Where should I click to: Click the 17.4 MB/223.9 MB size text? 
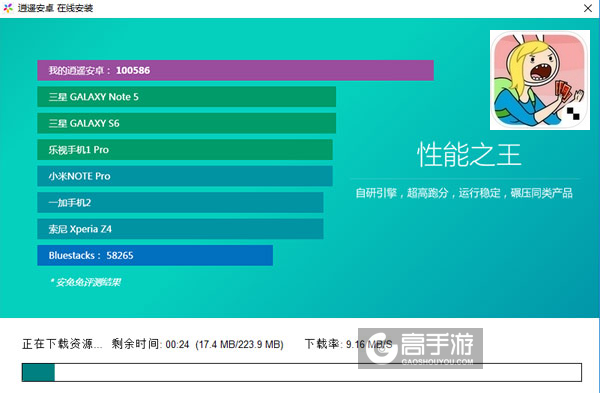(x=240, y=344)
